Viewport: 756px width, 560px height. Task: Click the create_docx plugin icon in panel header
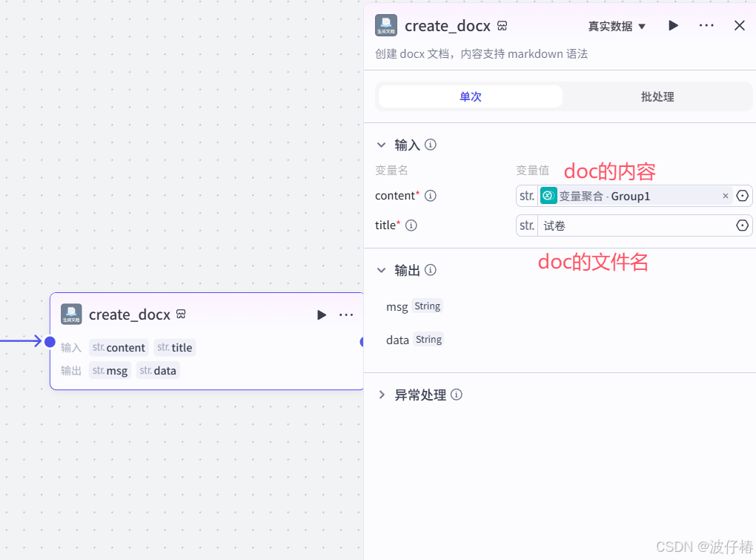point(385,25)
